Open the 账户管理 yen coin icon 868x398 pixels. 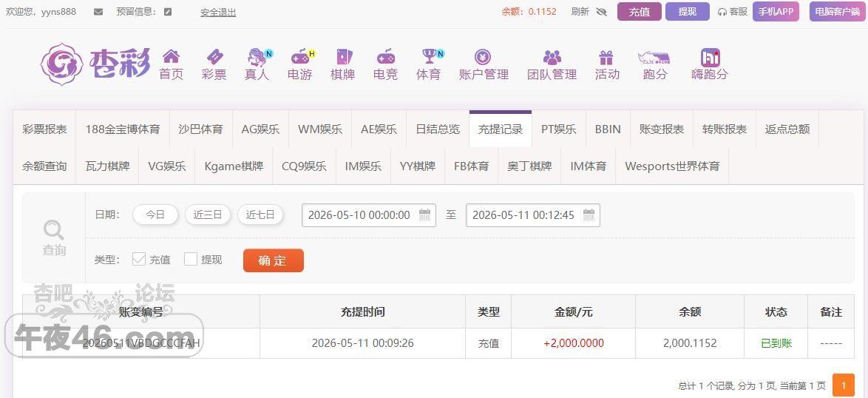(x=483, y=56)
